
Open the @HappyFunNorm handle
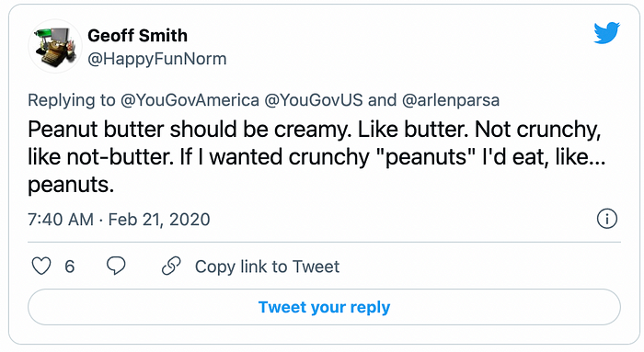[157, 59]
